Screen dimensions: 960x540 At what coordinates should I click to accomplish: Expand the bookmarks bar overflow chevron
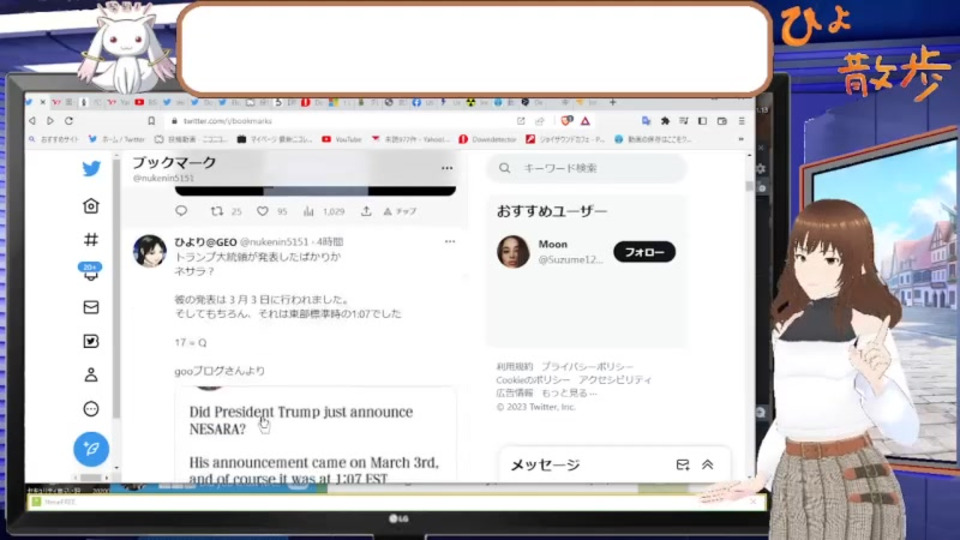tap(741, 140)
